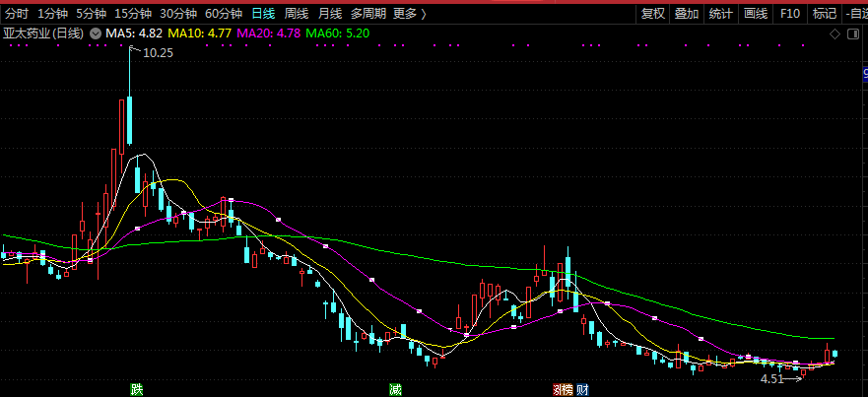Viewport: 868px width, 397px height.
Task: Click the 10.25 high price label
Action: click(158, 53)
